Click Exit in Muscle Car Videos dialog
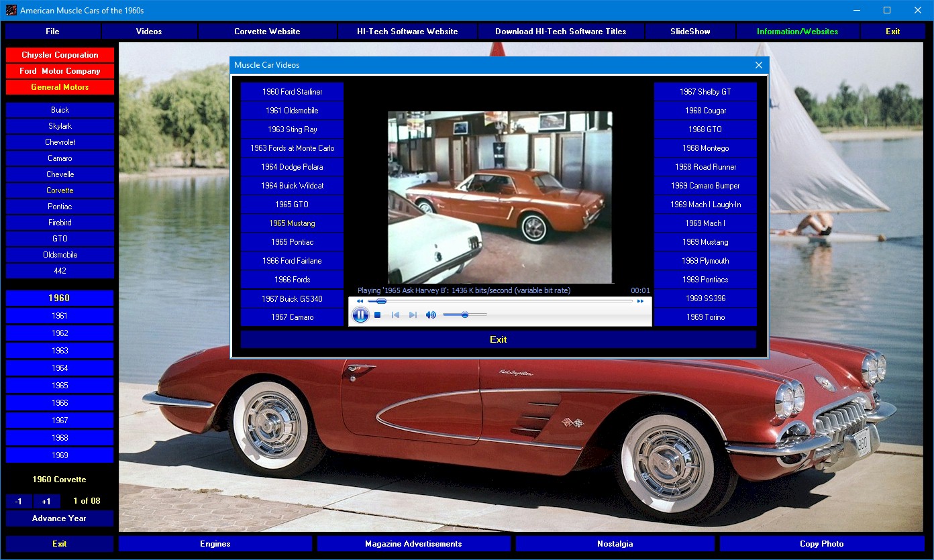The image size is (934, 560). pos(499,339)
